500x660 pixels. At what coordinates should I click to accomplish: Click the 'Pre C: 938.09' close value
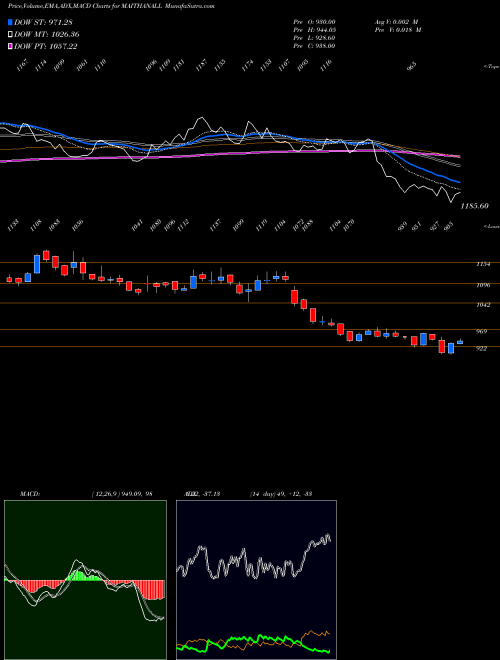coord(314,46)
